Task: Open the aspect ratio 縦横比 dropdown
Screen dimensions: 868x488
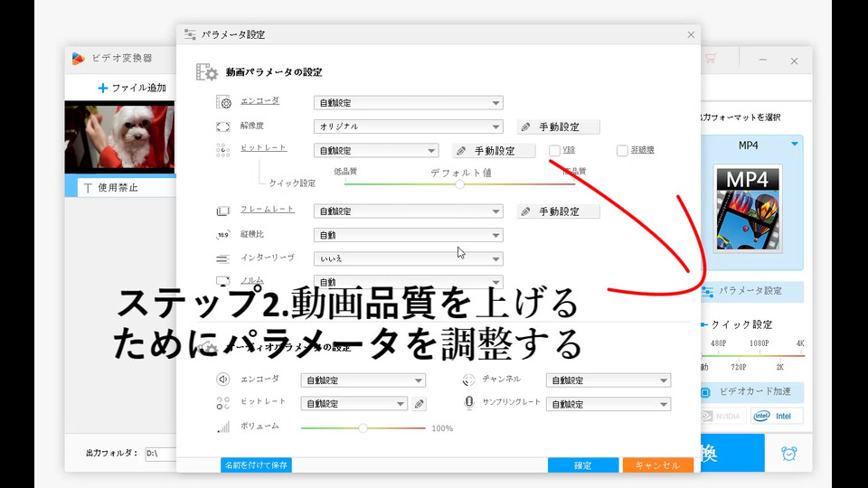Action: point(408,235)
